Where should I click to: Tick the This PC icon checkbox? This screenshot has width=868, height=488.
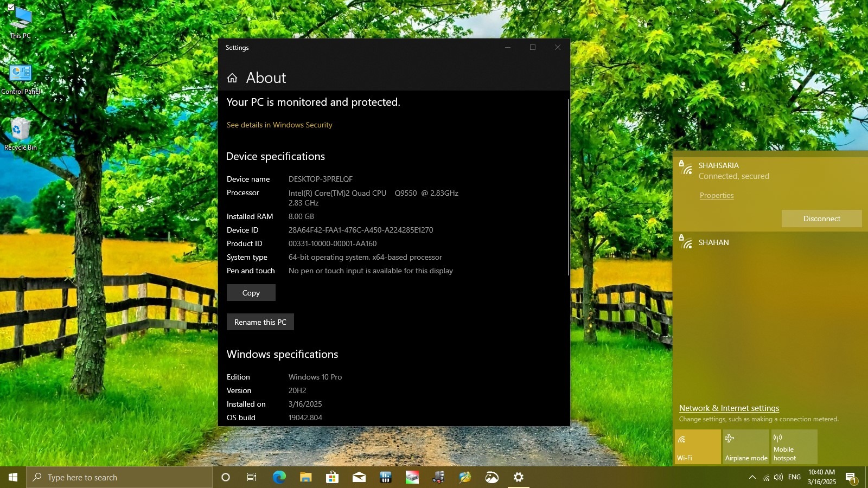coord(11,7)
